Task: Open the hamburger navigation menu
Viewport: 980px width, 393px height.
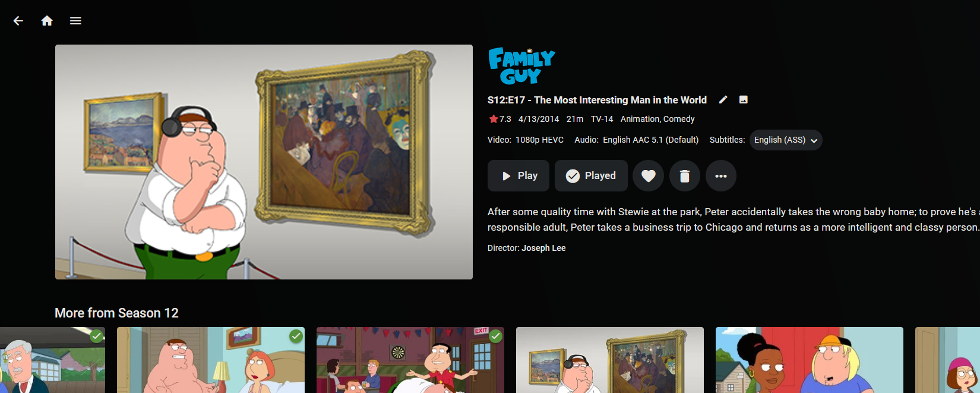Action: 75,21
